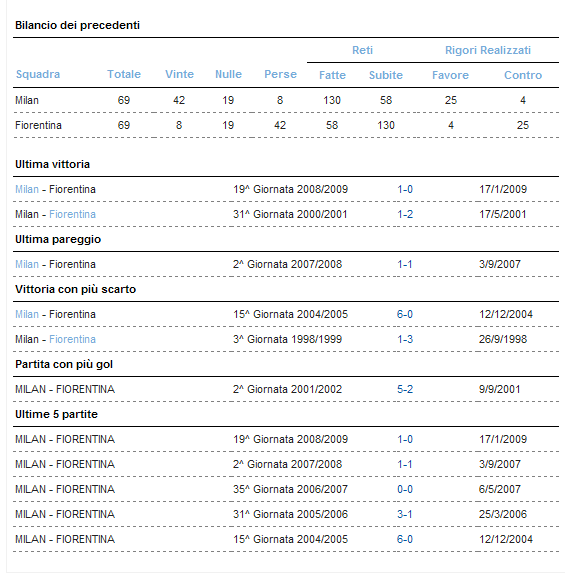Click Fiorentina's penalties against value 25
The width and height of the screenshot is (565, 577).
click(x=523, y=125)
